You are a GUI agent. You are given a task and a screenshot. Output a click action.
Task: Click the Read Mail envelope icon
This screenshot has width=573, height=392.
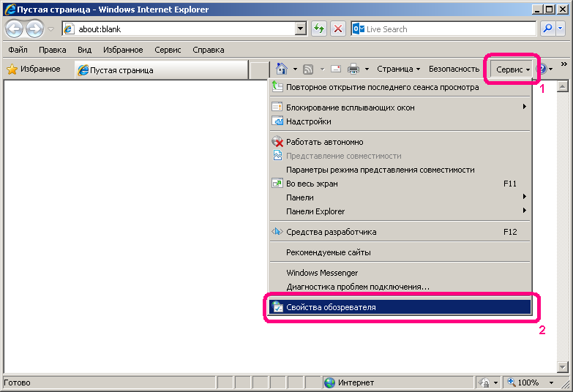coord(336,69)
